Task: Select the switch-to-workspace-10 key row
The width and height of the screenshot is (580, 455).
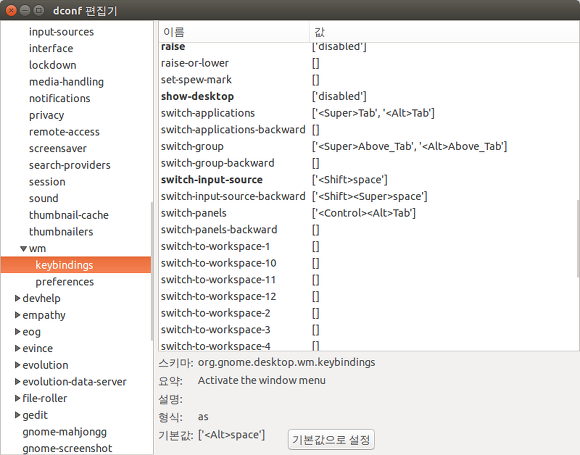Action: click(368, 263)
